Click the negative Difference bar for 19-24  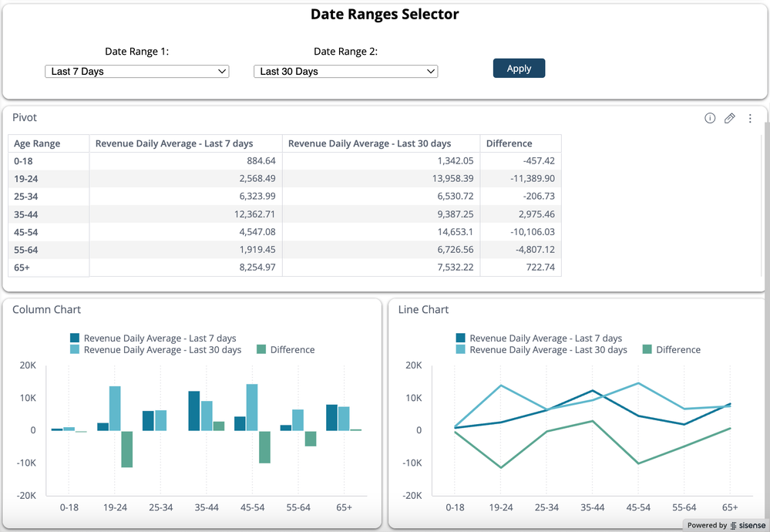click(126, 449)
